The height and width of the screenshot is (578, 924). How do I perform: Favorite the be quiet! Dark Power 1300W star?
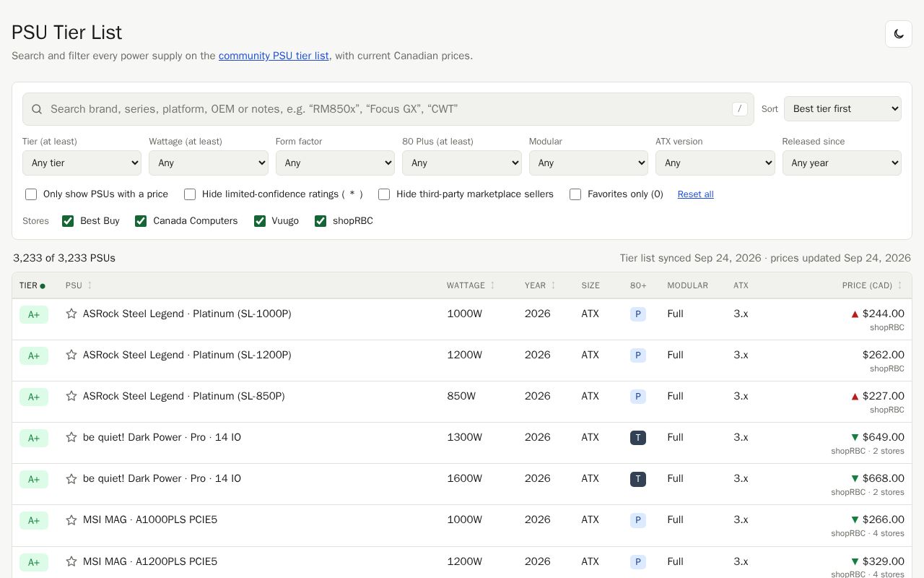pyautogui.click(x=71, y=437)
